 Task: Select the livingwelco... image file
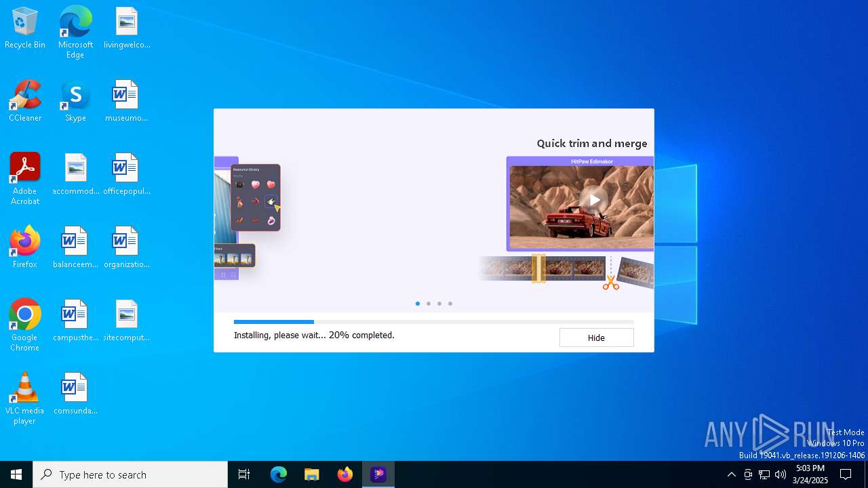pos(127,28)
